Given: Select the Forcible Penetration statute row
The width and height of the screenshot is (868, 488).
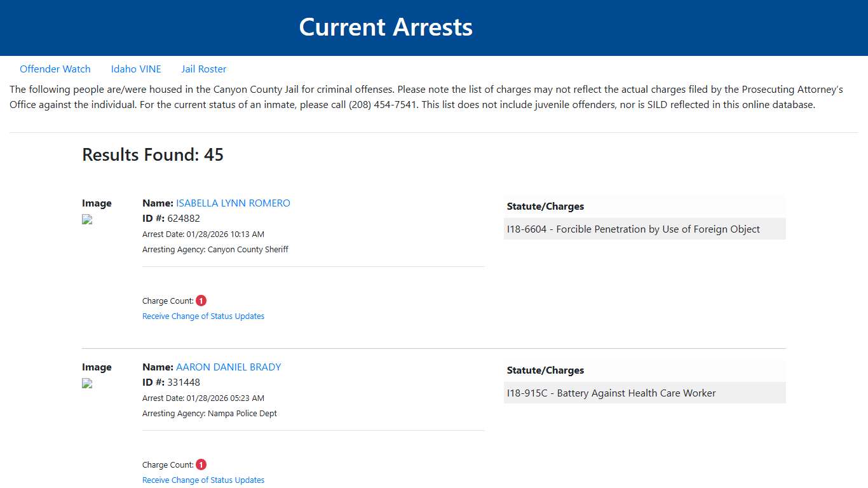Looking at the screenshot, I should [644, 229].
